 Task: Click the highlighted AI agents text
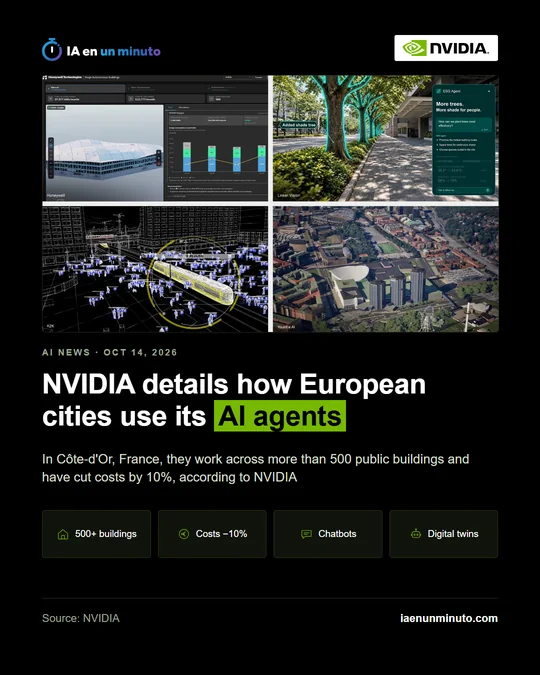(280, 416)
